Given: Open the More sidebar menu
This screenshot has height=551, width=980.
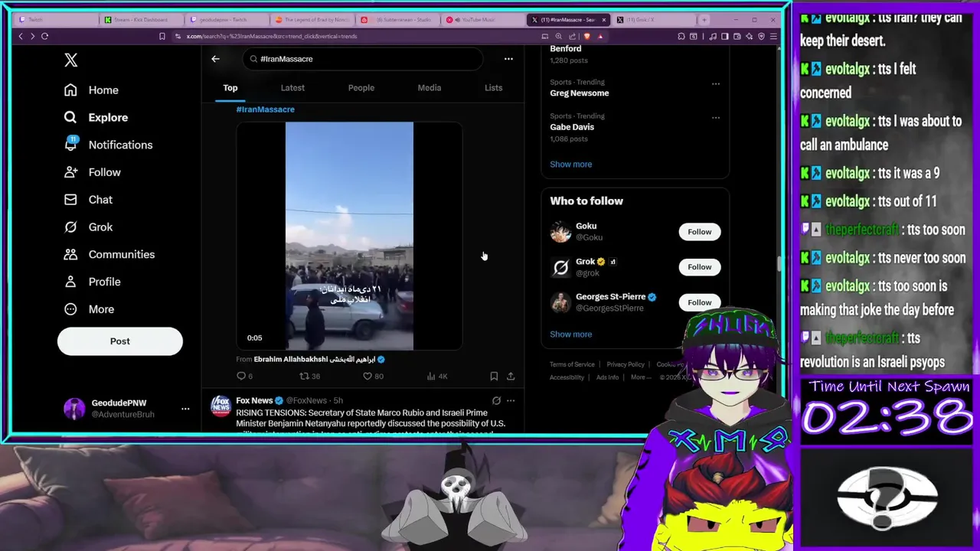Looking at the screenshot, I should coord(89,309).
